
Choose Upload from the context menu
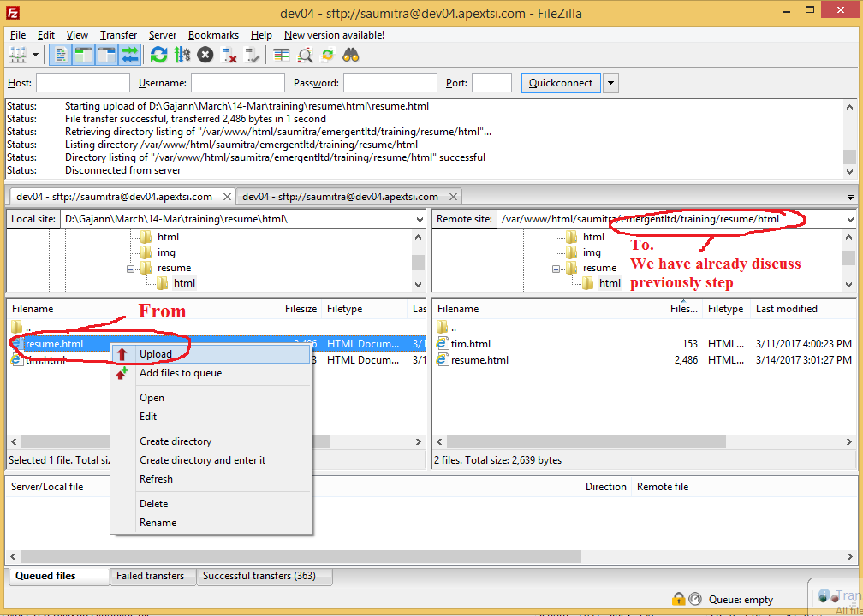211,354
